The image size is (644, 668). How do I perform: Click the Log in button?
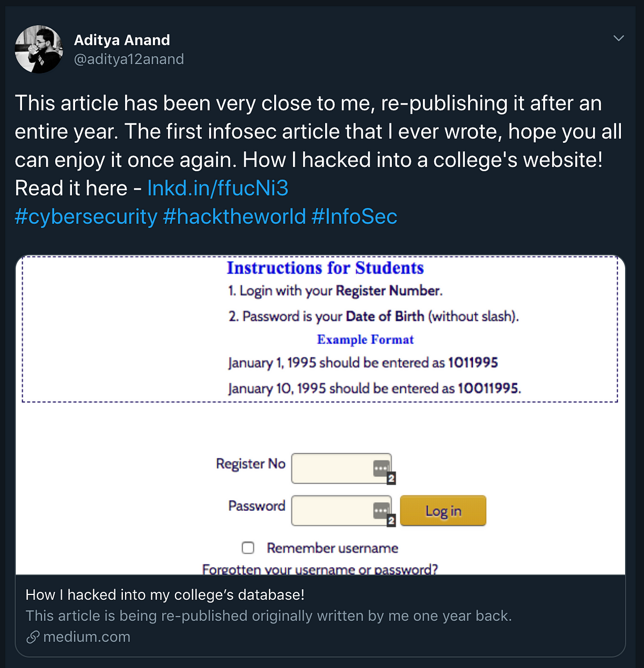click(443, 511)
